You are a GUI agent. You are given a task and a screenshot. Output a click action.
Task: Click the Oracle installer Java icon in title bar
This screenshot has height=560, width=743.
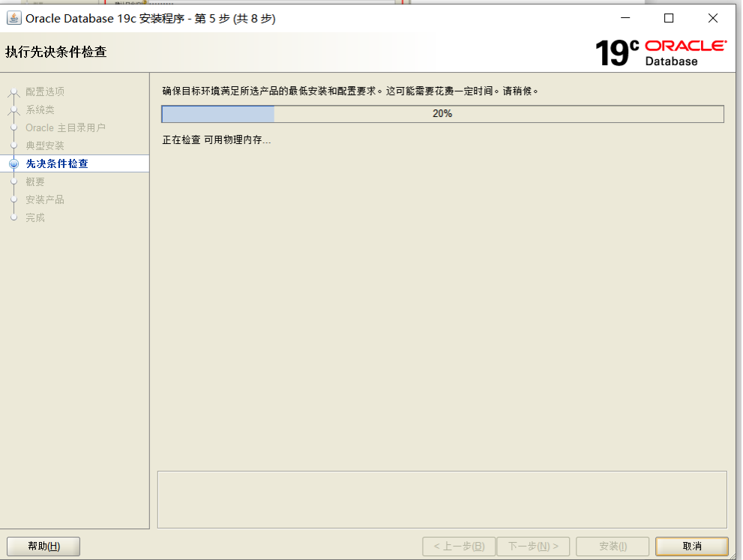(x=13, y=18)
